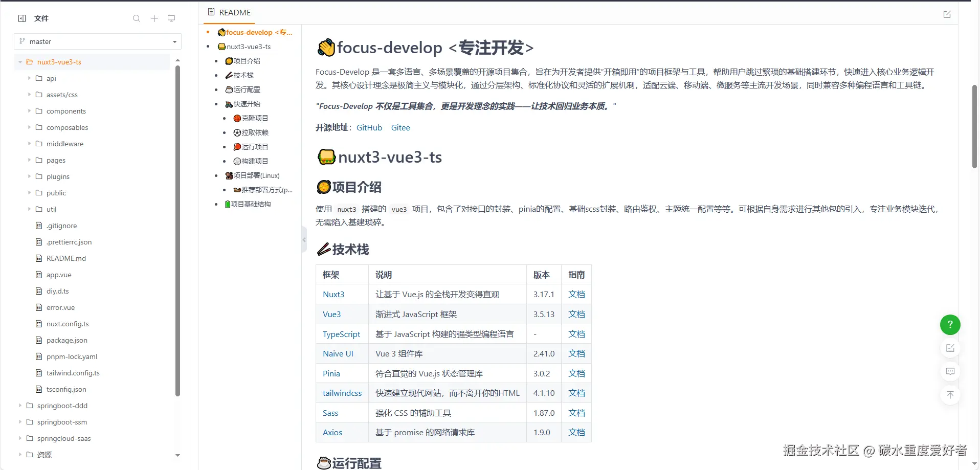This screenshot has height=470, width=980.
Task: Click the back-to-top arrow icon
Action: coord(950,395)
